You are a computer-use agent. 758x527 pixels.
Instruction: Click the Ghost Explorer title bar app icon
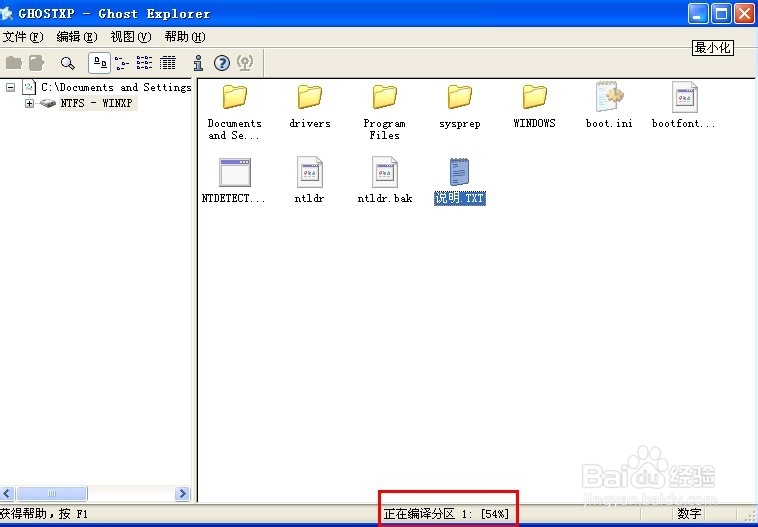[x=6, y=13]
